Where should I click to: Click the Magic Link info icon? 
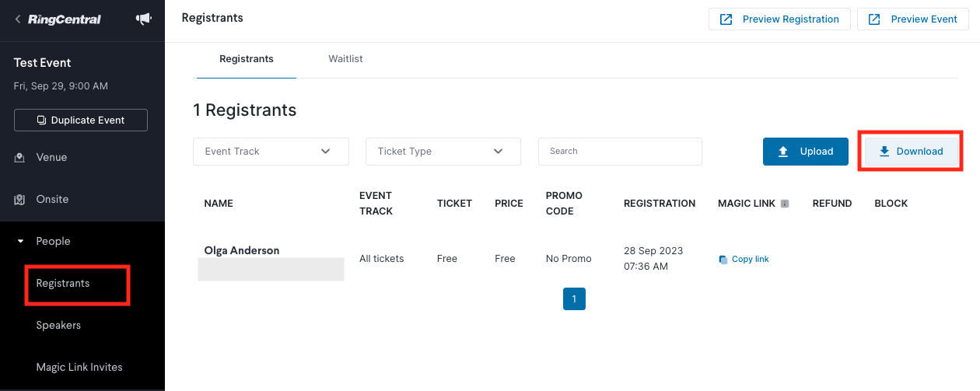[785, 204]
